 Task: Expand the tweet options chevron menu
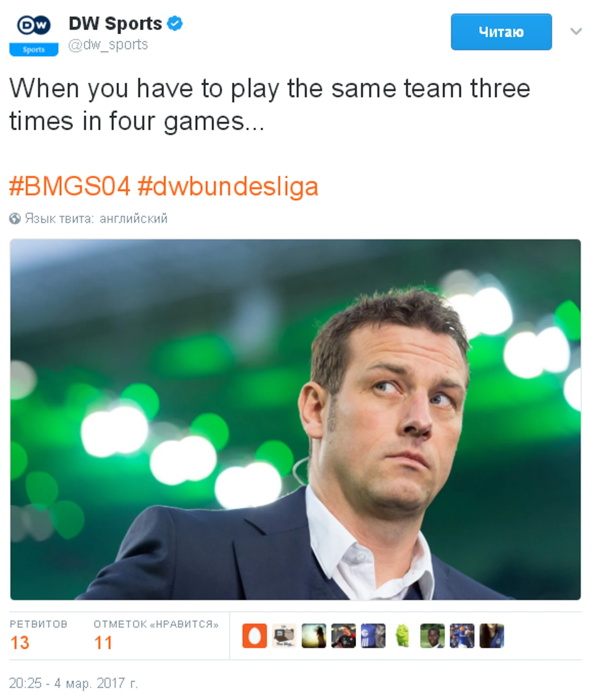(x=576, y=31)
